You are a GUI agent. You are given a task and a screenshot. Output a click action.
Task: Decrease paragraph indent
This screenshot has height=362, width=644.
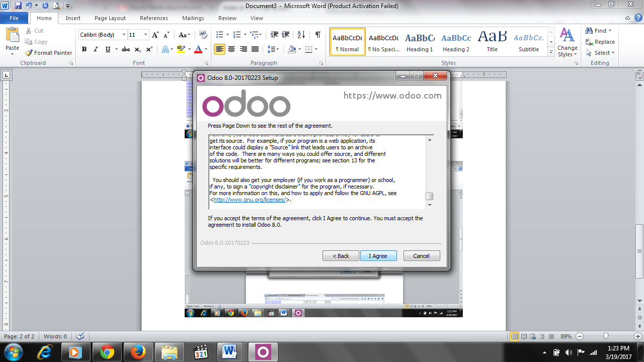tap(274, 35)
